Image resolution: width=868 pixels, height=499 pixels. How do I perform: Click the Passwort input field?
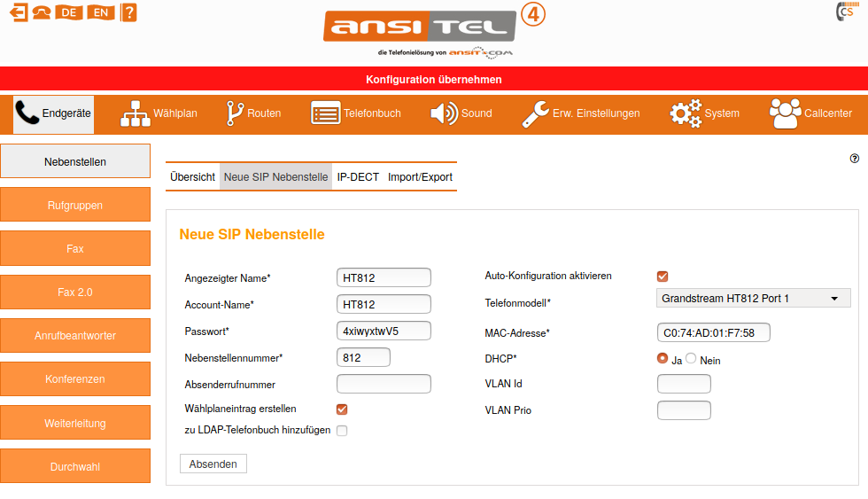[x=384, y=331]
